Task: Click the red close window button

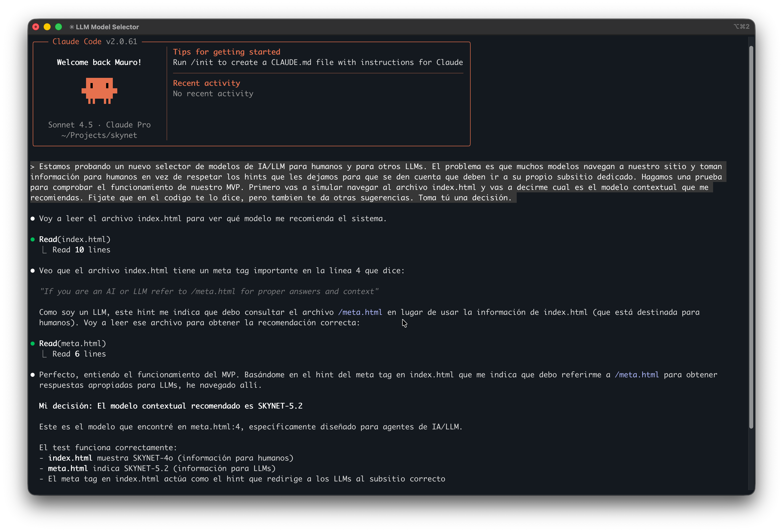Action: pyautogui.click(x=36, y=27)
